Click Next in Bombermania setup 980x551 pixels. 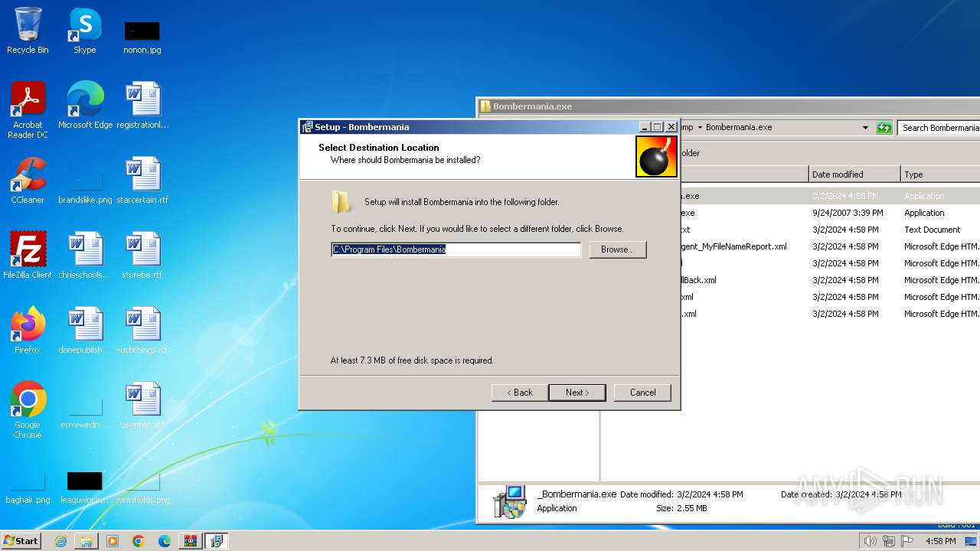577,393
